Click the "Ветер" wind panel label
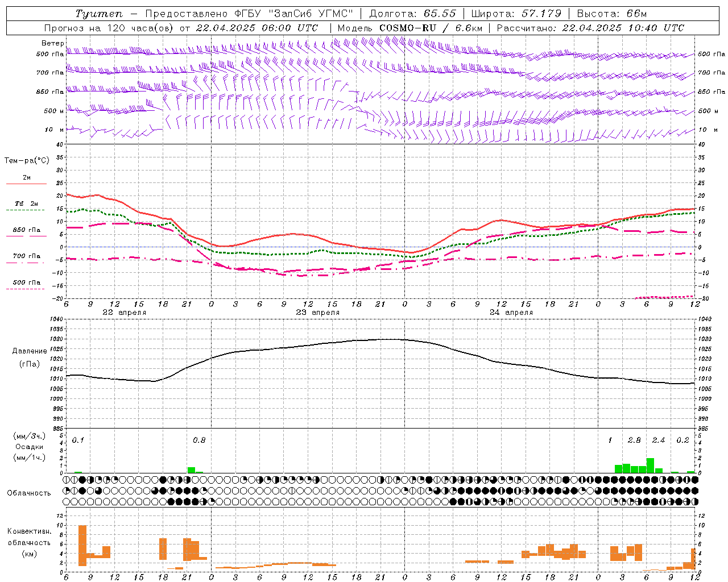Viewport: 728px width, 582px height. click(53, 43)
